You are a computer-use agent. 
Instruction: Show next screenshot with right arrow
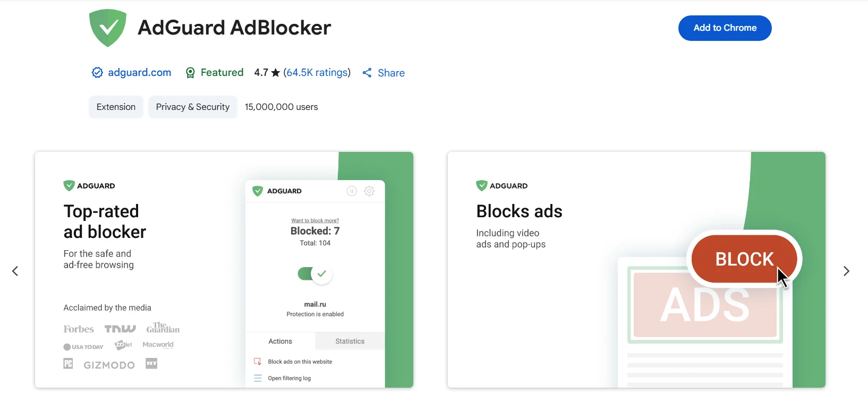tap(846, 271)
